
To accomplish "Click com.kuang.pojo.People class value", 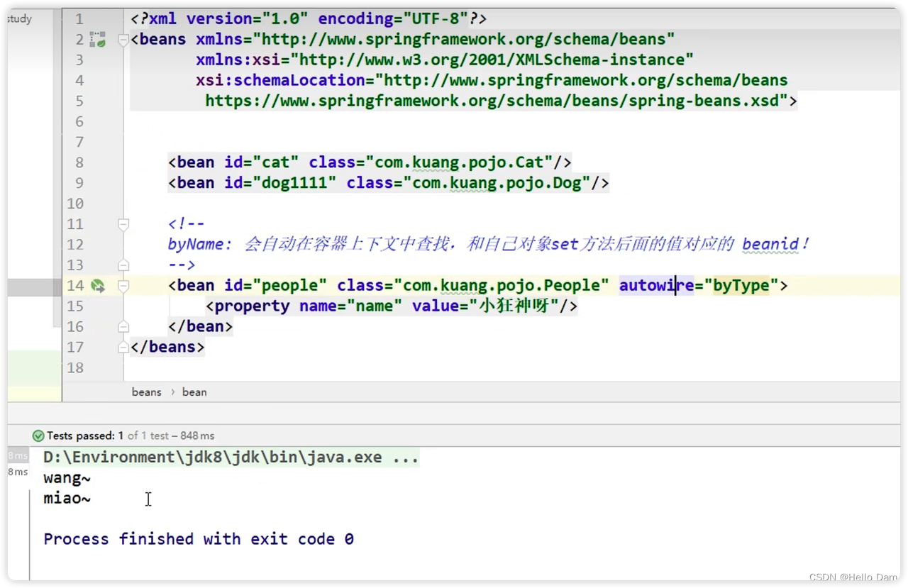I will click(x=501, y=286).
